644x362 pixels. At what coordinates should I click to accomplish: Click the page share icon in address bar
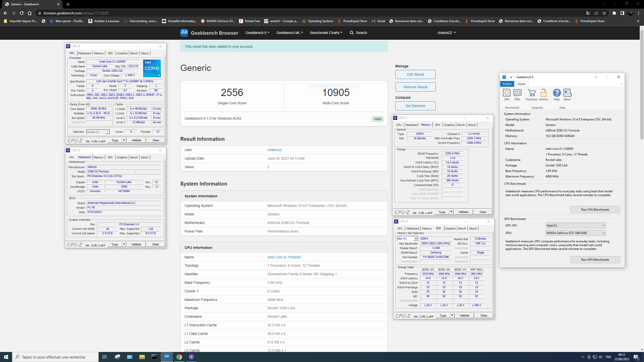pyautogui.click(x=596, y=13)
